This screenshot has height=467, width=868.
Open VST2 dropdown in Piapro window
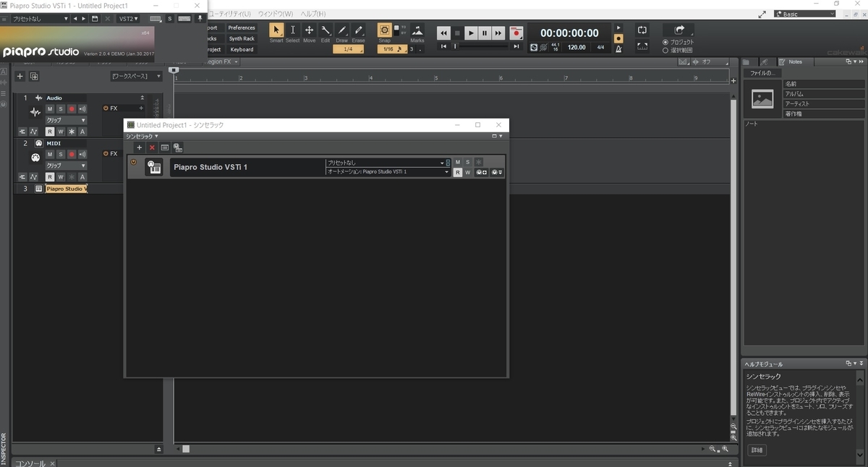point(129,19)
